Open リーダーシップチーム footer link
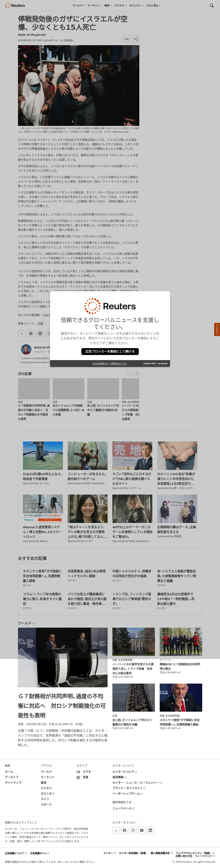 pos(127,794)
